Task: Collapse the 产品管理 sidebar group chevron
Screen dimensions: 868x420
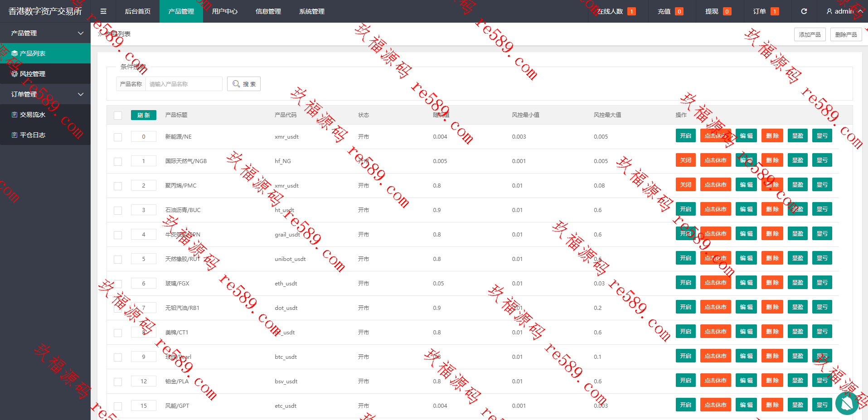Action: 81,33
